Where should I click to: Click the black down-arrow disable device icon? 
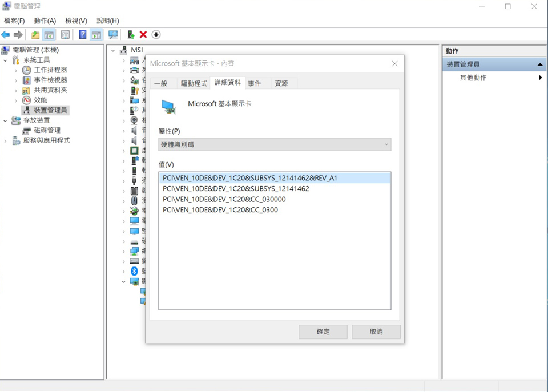[x=156, y=35]
